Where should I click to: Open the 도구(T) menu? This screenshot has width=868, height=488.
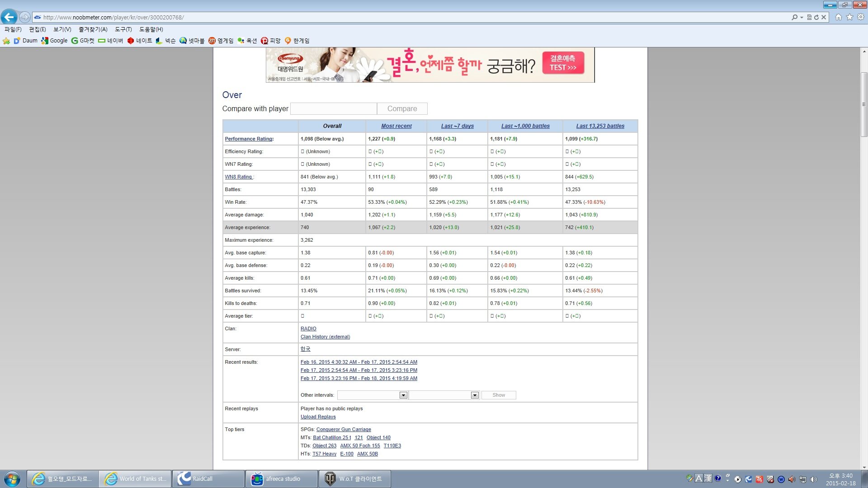click(x=123, y=29)
